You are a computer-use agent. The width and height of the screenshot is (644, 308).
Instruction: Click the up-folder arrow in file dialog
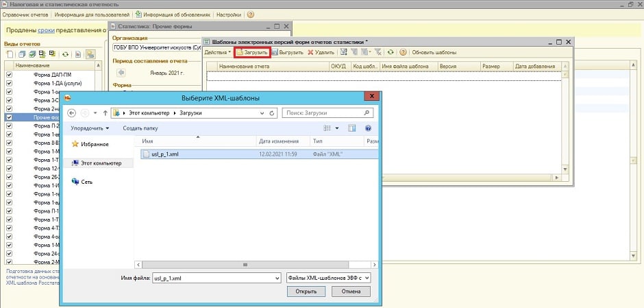click(x=105, y=112)
